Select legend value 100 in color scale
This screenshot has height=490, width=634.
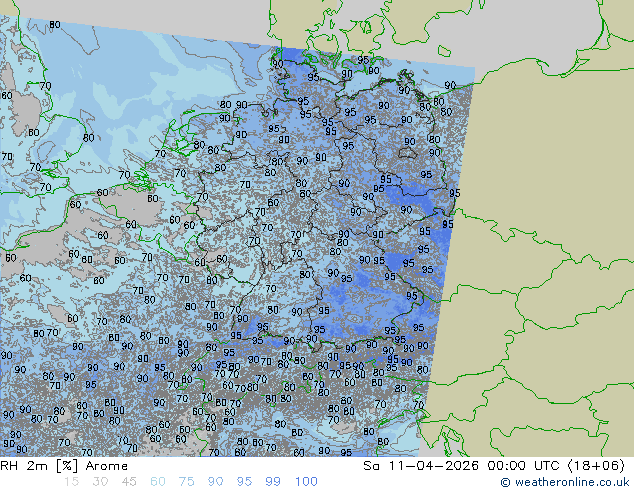pos(306,482)
